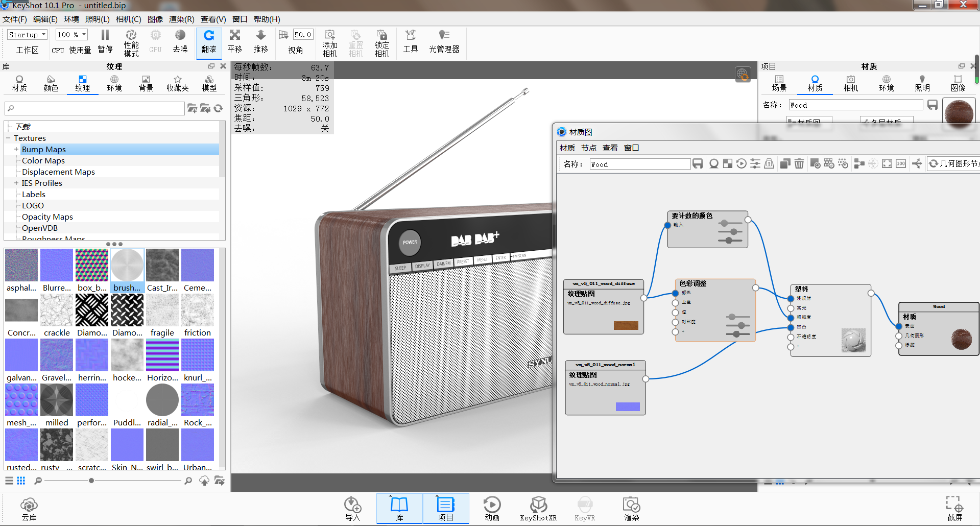
Task: Click the add folder icon beside search
Action: click(x=193, y=108)
